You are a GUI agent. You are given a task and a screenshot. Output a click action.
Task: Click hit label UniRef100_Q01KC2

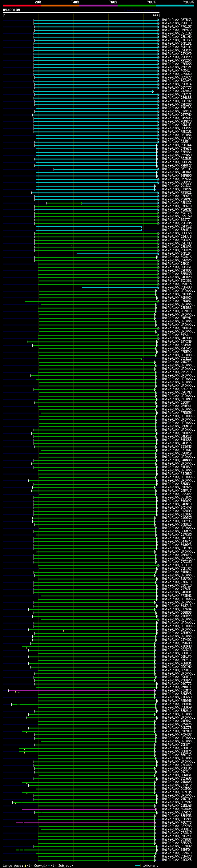tap(177, 186)
